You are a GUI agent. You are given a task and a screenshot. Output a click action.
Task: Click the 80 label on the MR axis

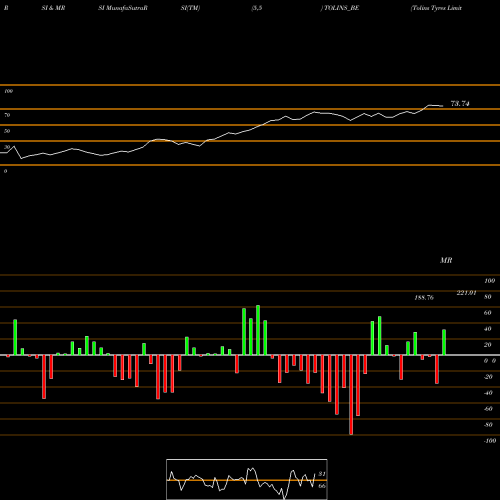[x=488, y=297]
